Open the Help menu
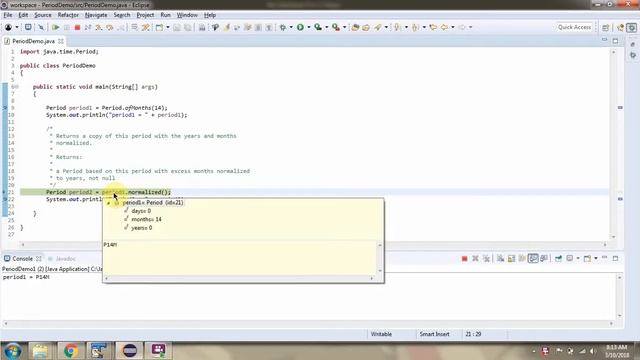The height and width of the screenshot is (360, 640). click(x=210, y=15)
